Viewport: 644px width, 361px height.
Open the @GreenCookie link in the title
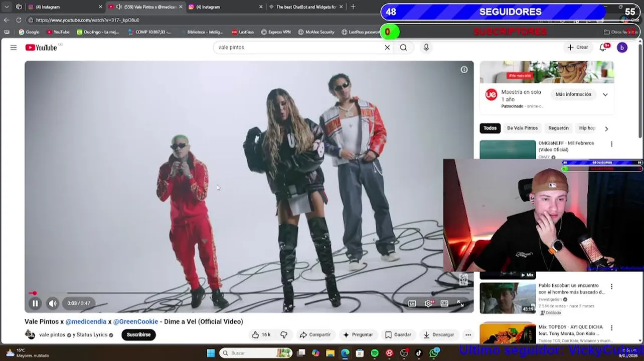coord(135,321)
